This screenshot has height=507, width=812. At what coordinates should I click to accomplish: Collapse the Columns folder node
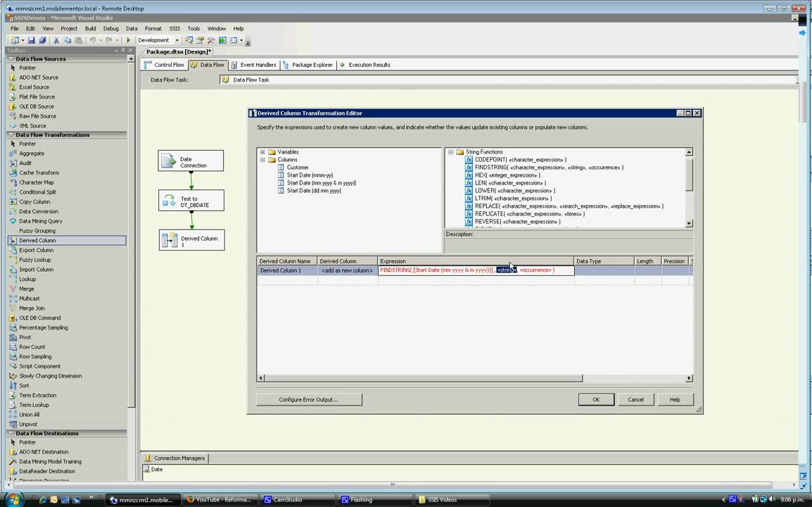[262, 160]
